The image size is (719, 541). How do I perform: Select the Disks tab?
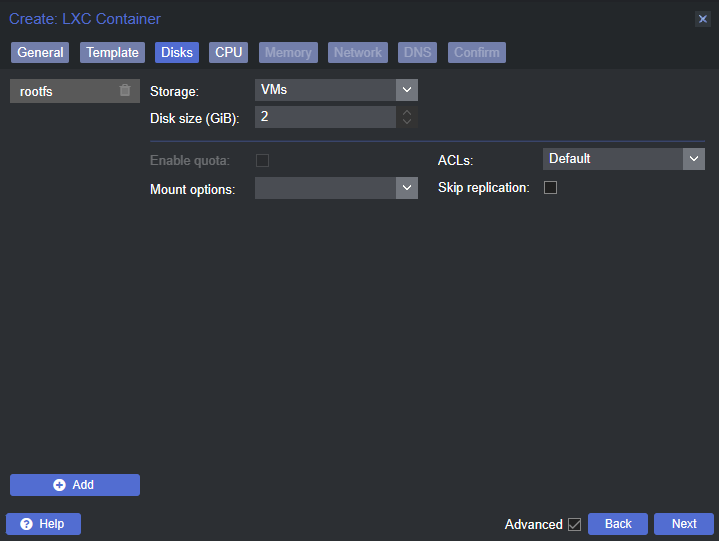pos(177,52)
